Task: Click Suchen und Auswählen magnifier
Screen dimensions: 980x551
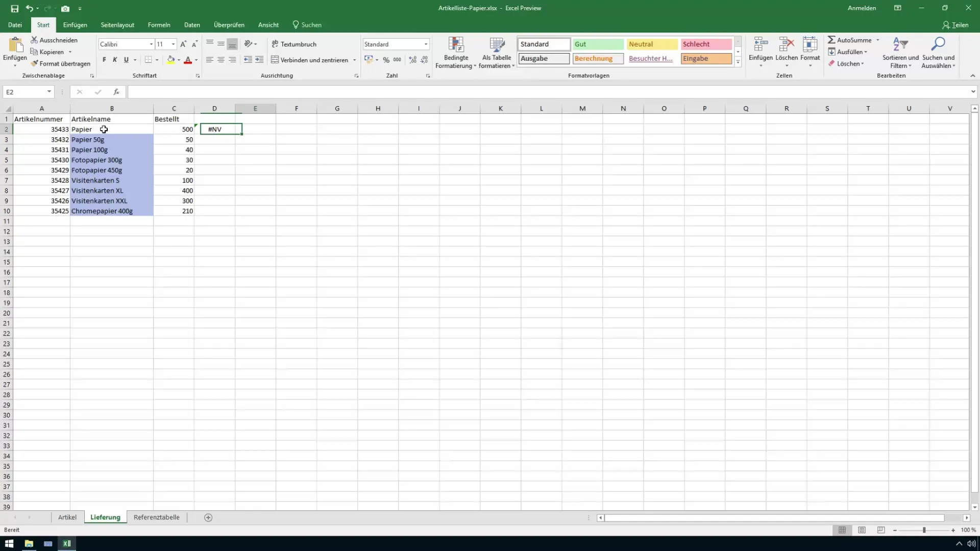Action: click(938, 53)
